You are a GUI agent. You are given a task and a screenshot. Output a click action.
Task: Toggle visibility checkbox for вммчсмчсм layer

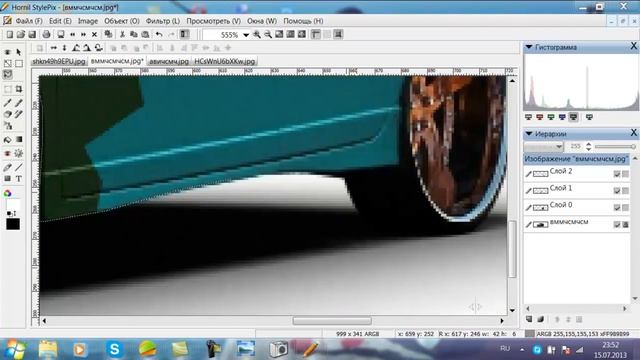pyautogui.click(x=617, y=224)
